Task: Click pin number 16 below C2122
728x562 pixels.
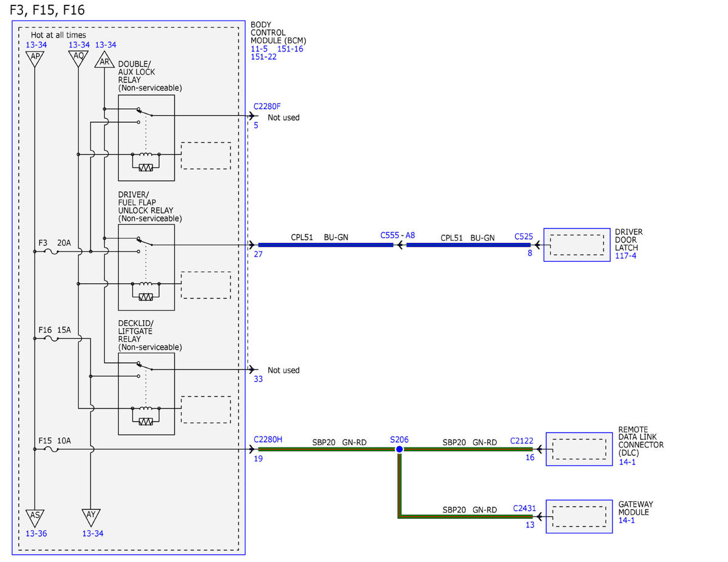Action: tap(530, 458)
